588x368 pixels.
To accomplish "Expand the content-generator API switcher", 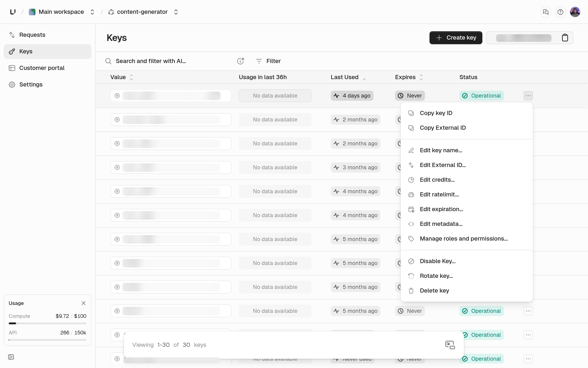I will tap(176, 12).
